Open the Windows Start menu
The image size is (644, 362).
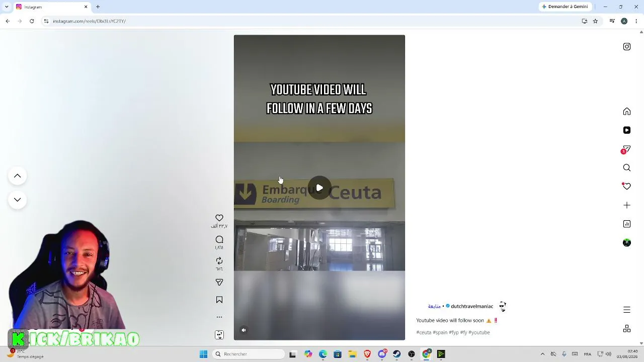204,354
